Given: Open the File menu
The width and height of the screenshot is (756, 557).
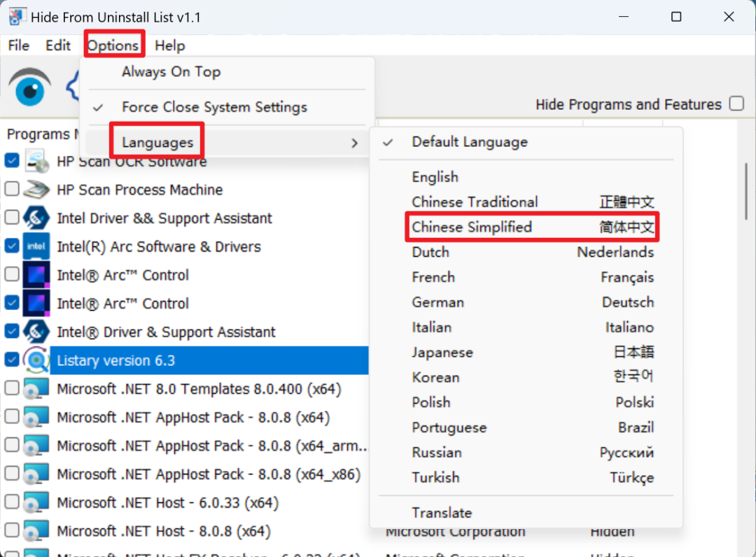Looking at the screenshot, I should [19, 45].
